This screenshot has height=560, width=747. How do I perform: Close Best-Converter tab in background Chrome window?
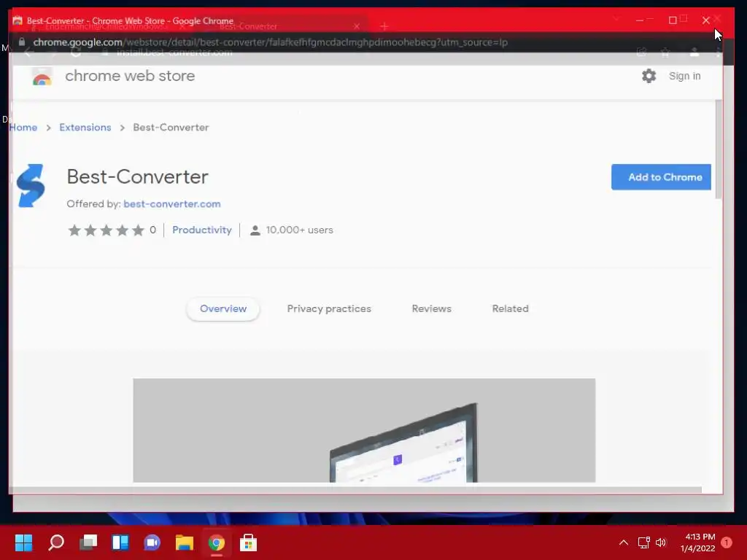[356, 26]
